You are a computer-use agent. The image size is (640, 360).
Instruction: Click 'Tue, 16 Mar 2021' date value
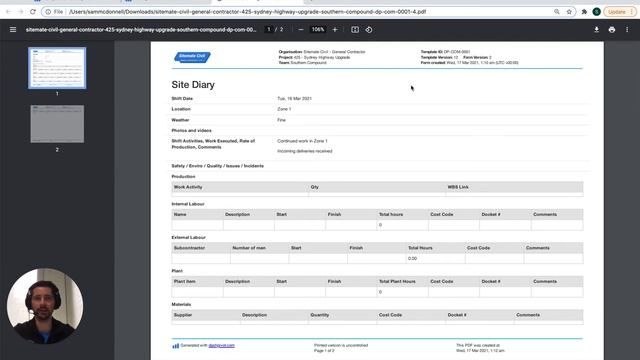pos(294,98)
